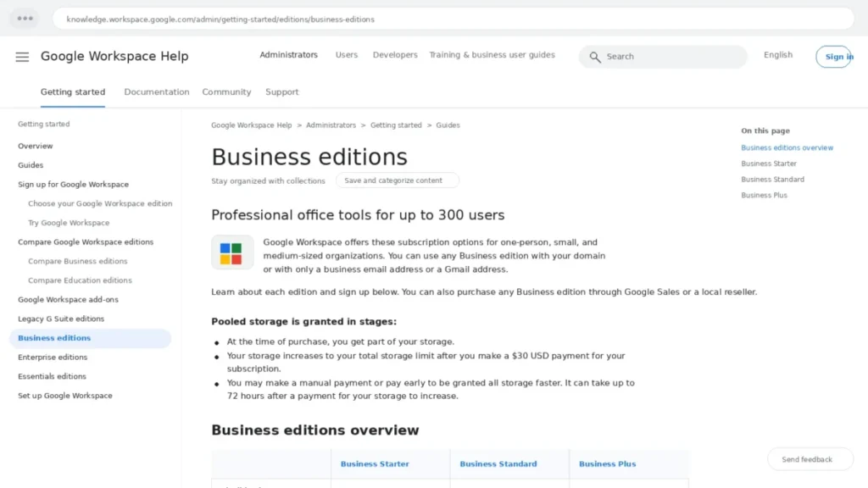Open Training & business user guides
The height and width of the screenshot is (488, 868).
point(492,55)
